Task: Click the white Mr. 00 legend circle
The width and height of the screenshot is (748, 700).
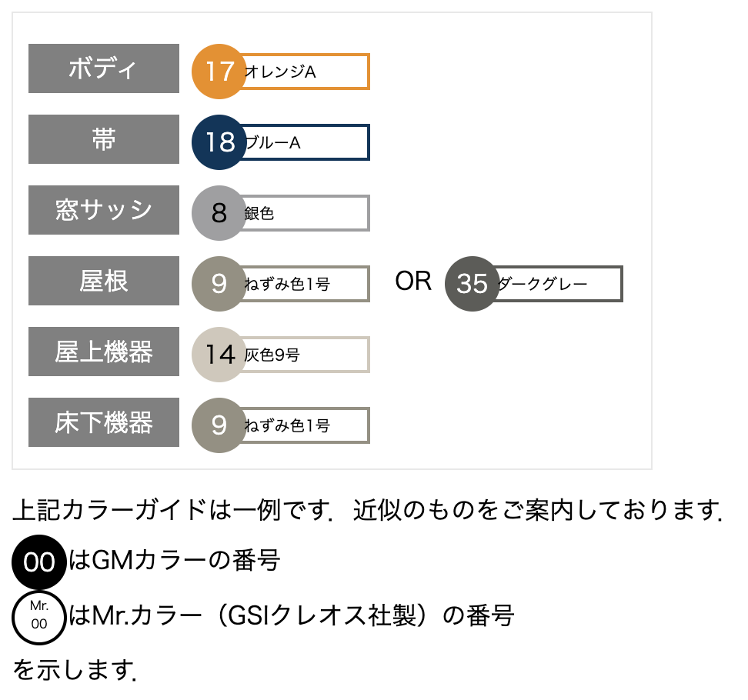Action: 39,616
